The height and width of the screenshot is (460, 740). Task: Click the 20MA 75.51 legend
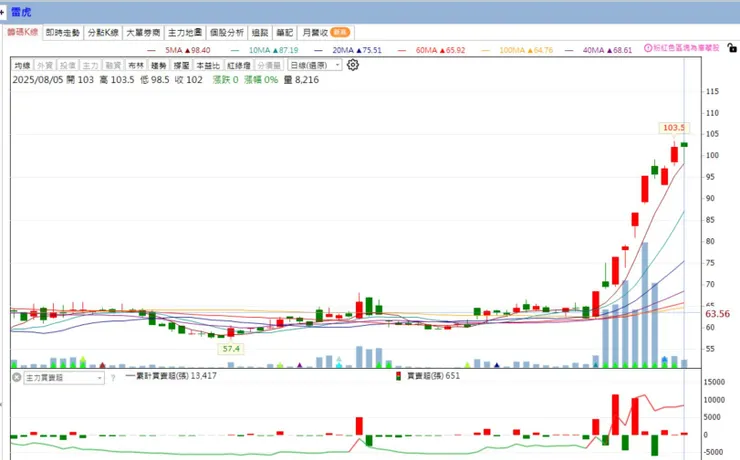[x=348, y=50]
